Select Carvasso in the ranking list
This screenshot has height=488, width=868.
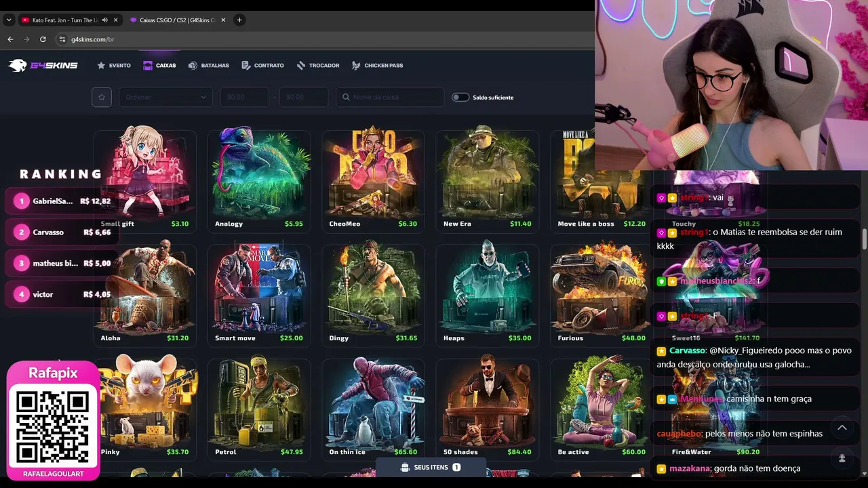pyautogui.click(x=61, y=232)
